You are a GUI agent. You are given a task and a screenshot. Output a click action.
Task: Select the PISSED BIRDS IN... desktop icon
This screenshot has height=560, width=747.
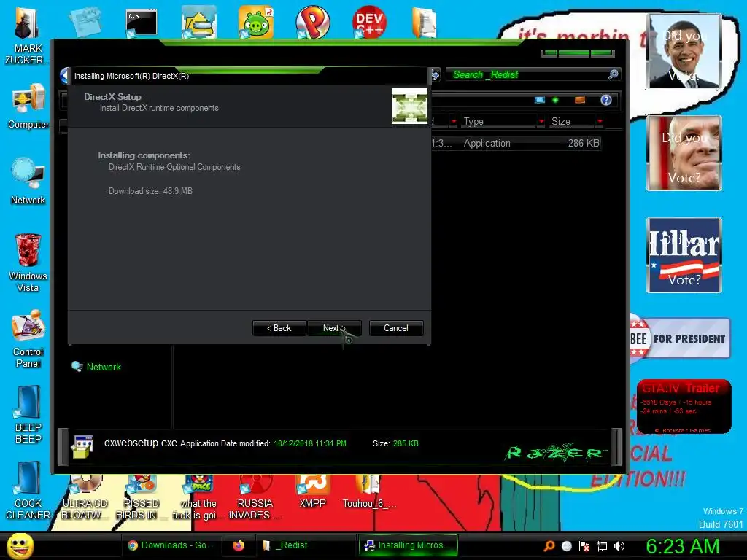[141, 497]
